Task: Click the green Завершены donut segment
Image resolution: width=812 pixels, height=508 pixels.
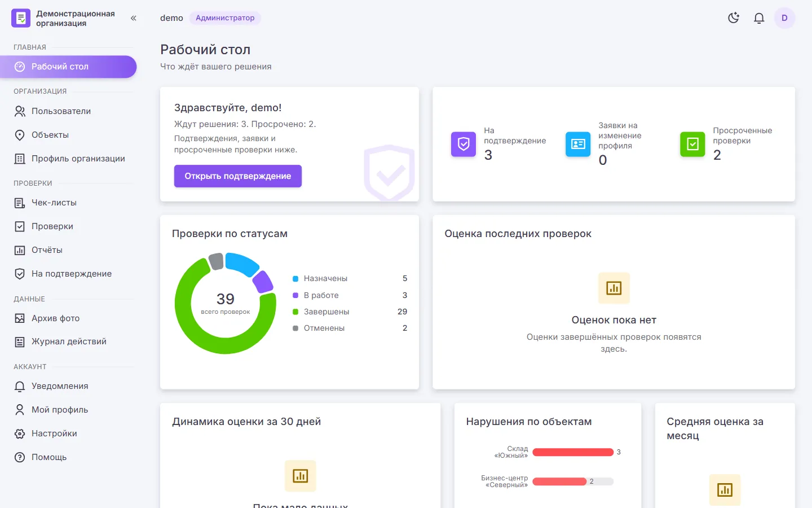Action: (226, 345)
